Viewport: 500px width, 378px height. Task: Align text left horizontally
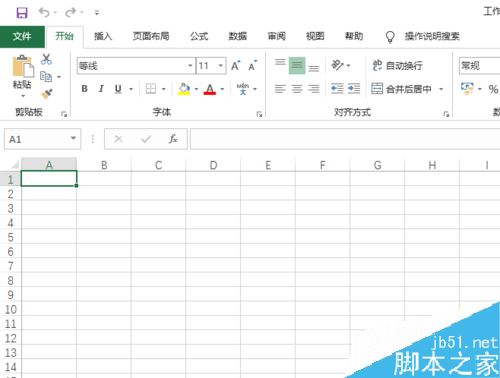pyautogui.click(x=280, y=89)
